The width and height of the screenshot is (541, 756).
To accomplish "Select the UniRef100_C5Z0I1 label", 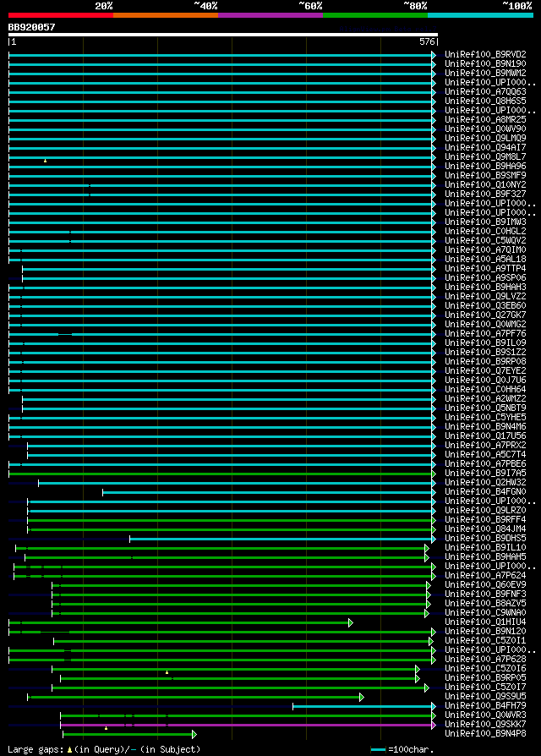I will (x=485, y=641).
